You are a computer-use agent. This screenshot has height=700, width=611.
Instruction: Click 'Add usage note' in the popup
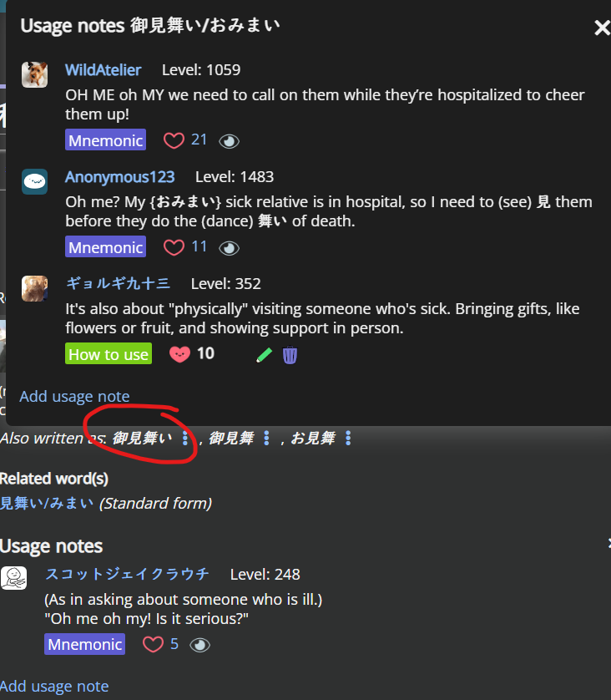click(74, 397)
